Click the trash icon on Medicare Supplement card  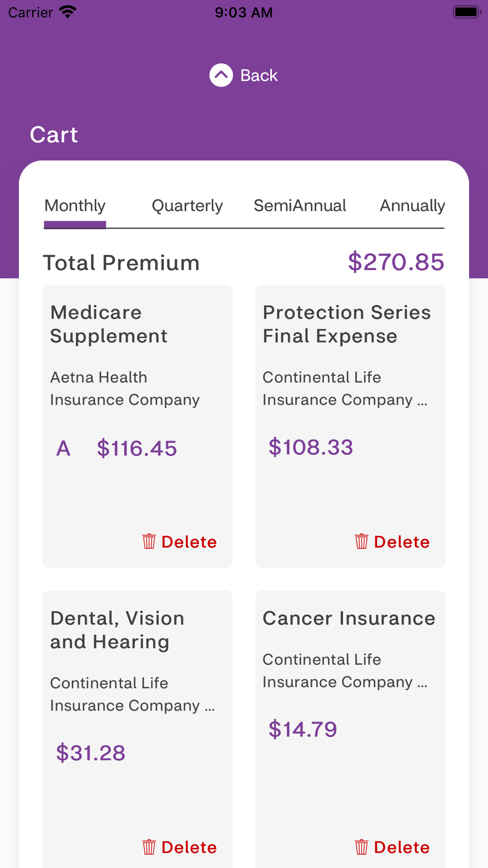click(x=149, y=541)
